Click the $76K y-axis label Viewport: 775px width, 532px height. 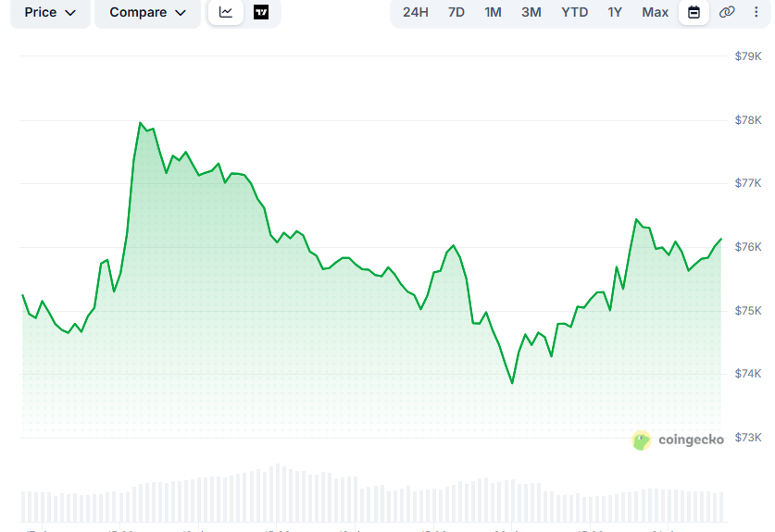pos(747,247)
